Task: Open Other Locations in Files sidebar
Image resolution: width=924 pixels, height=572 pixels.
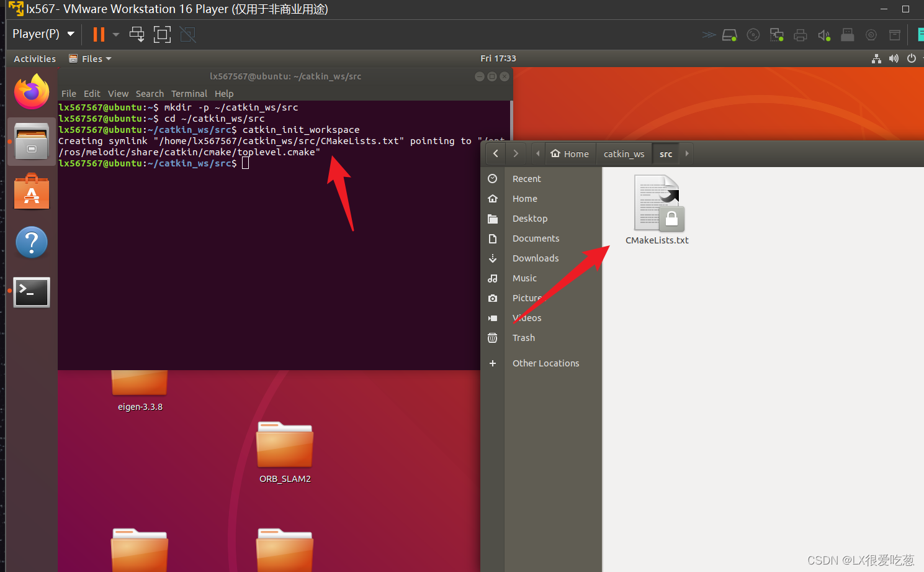Action: 541,363
